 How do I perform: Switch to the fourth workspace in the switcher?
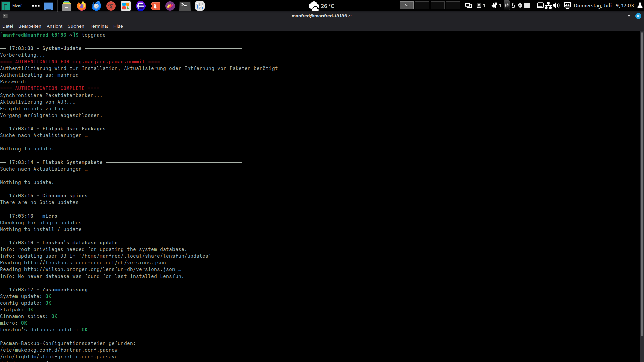tap(453, 5)
